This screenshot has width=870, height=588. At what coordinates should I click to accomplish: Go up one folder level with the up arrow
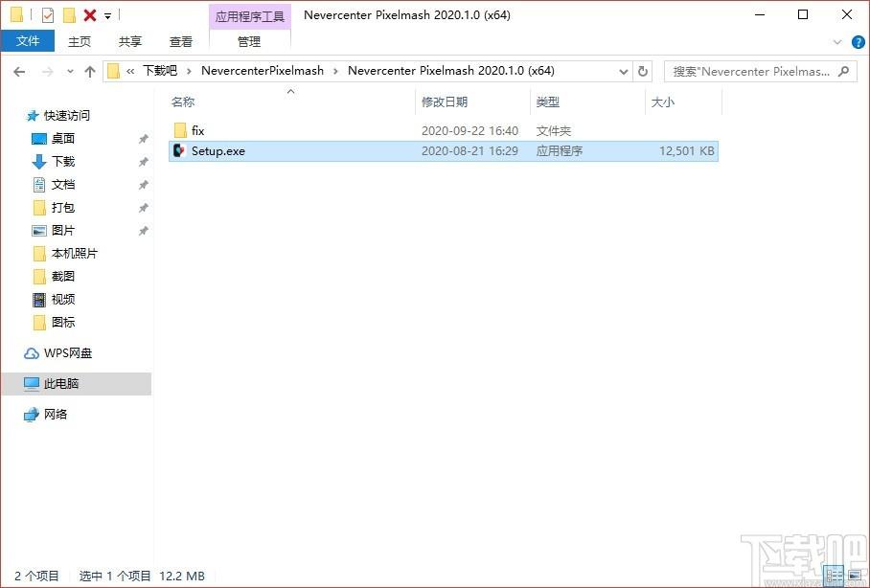point(90,72)
